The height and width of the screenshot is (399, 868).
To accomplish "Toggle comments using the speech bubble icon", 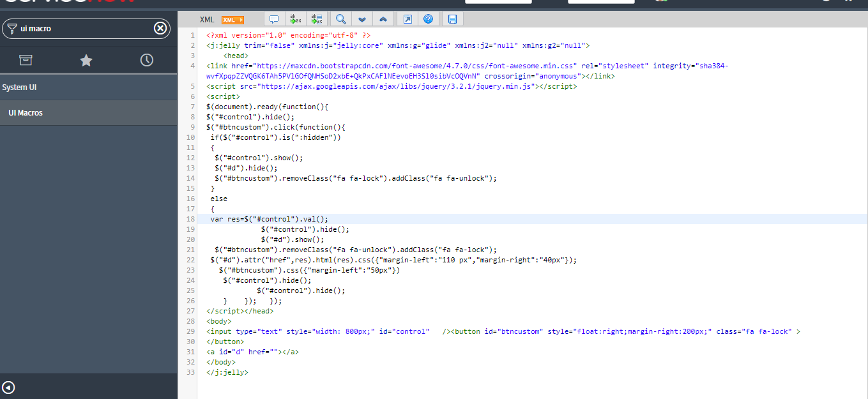I will (274, 19).
